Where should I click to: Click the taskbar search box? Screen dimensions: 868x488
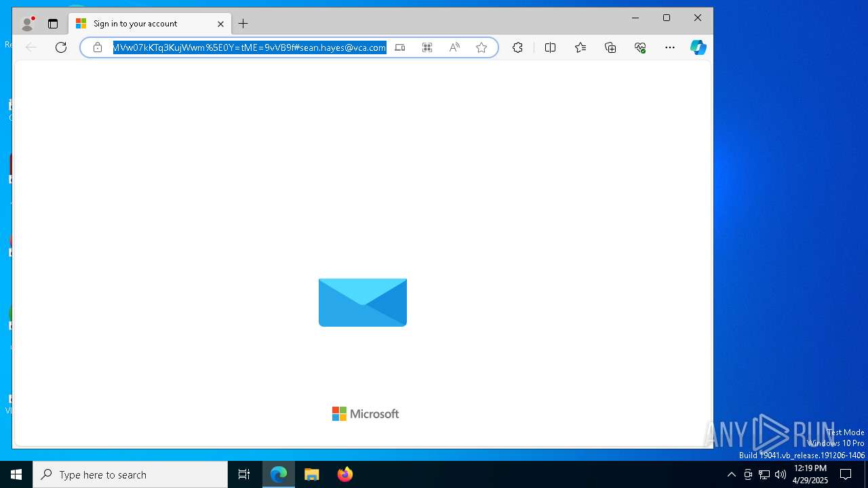pos(130,474)
